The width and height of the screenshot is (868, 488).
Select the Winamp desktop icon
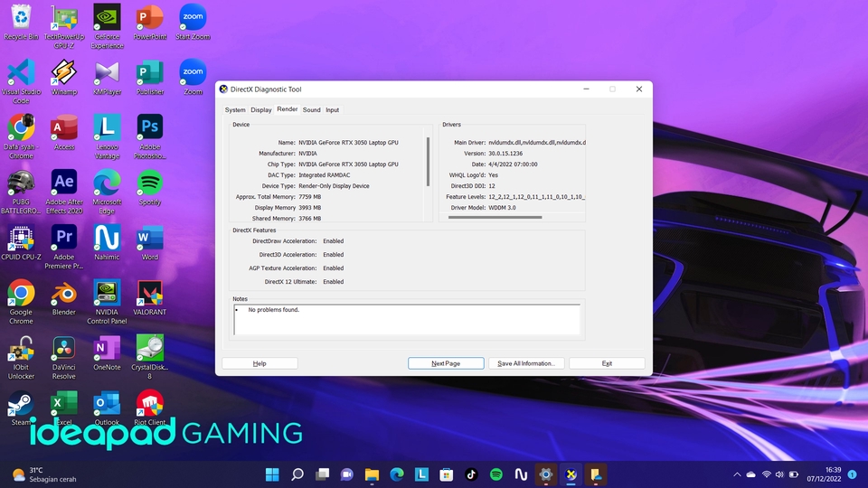tap(63, 77)
